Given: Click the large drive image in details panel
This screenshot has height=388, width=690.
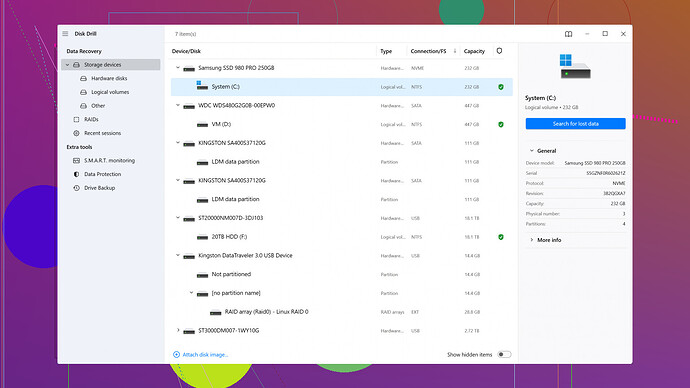Looking at the screenshot, I should (575, 66).
